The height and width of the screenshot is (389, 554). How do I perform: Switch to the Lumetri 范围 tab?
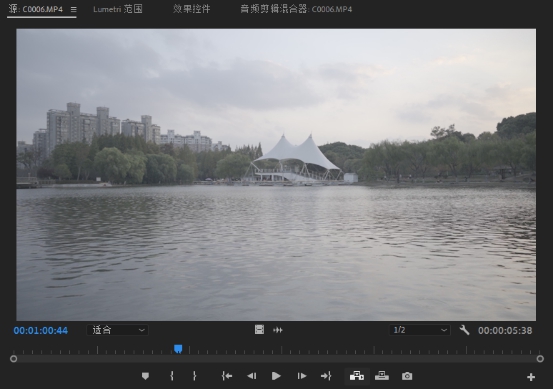[x=118, y=9]
